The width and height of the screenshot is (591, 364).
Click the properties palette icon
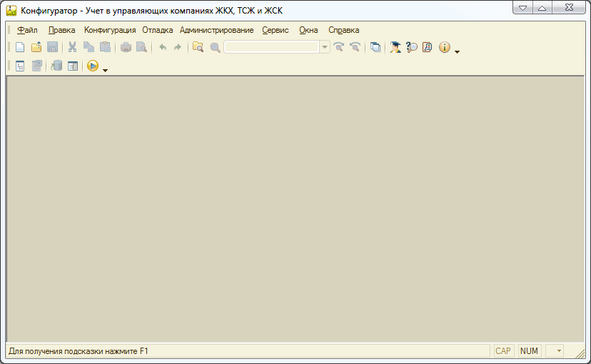coord(73,66)
